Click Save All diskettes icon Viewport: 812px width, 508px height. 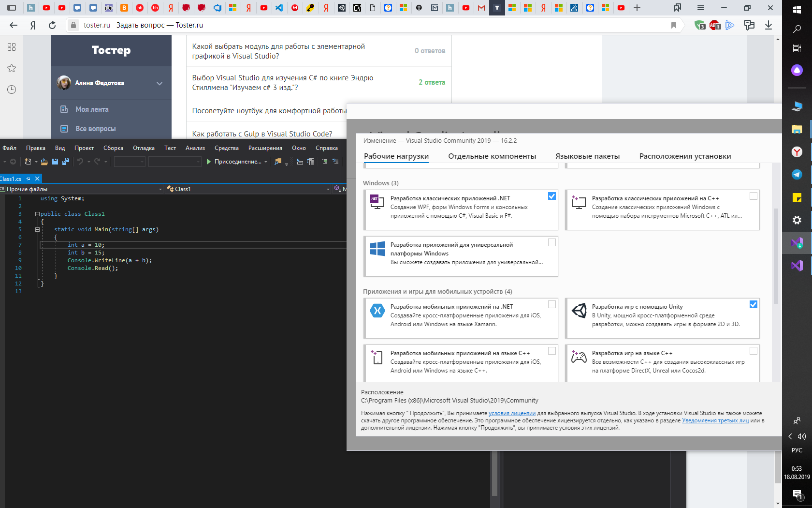[66, 162]
